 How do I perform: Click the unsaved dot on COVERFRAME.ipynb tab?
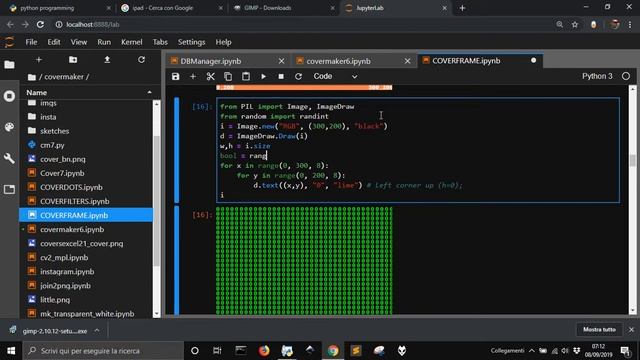click(x=533, y=60)
